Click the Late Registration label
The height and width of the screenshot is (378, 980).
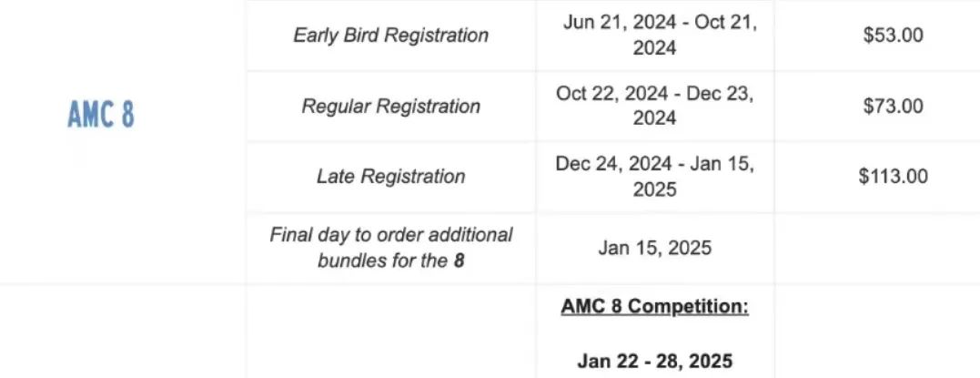pyautogui.click(x=390, y=177)
